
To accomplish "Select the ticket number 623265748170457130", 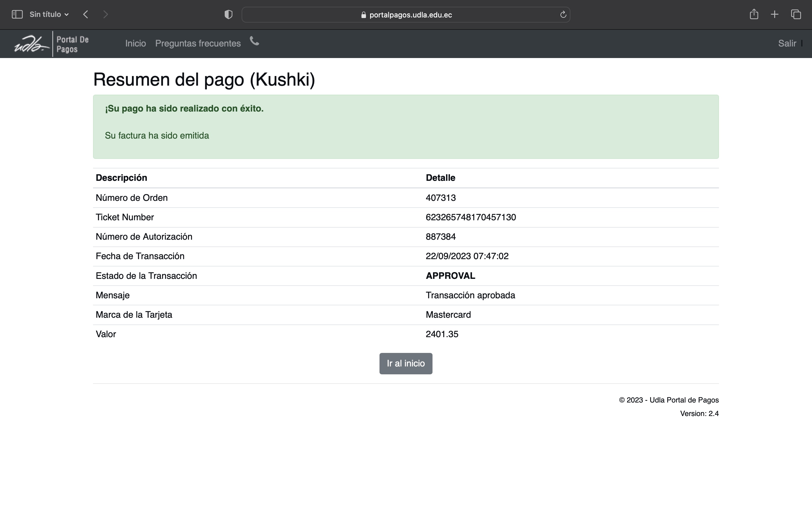I will click(470, 217).
